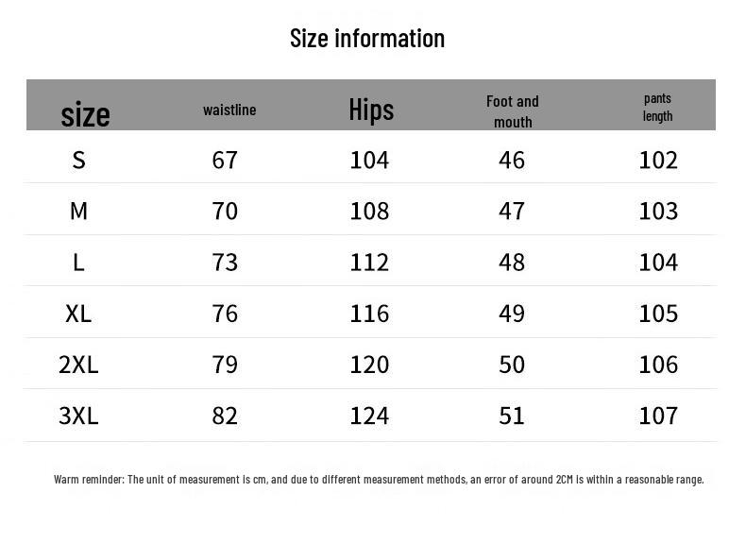The width and height of the screenshot is (746, 560).
Task: Click hips value 120
Action: pos(369,364)
